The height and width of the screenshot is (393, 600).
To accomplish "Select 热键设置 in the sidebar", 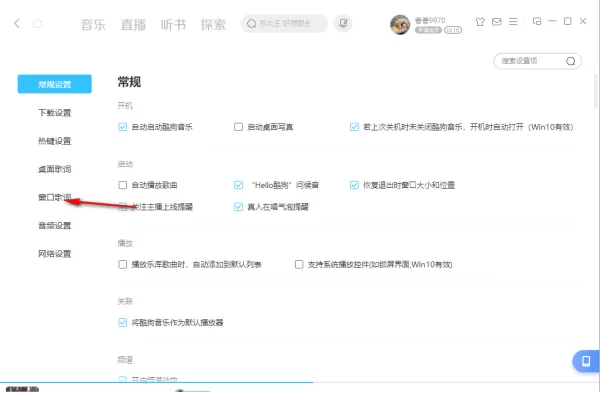I will (x=54, y=141).
